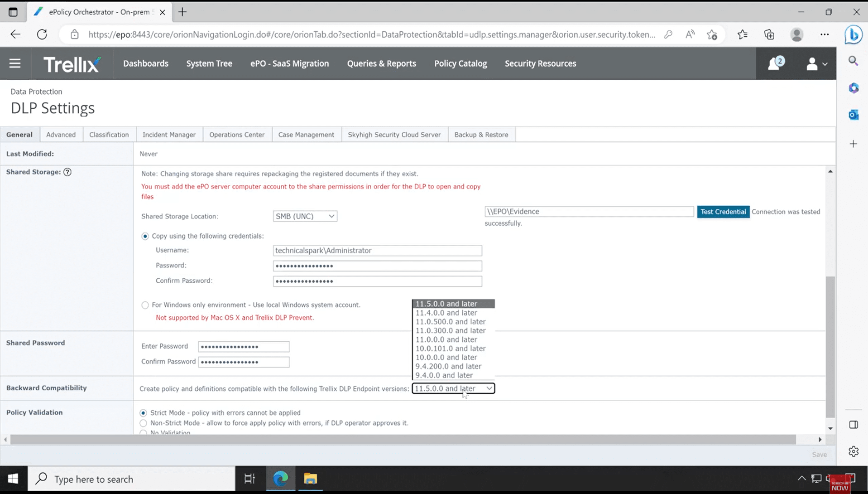Select For Windows only environment option
868x494 pixels.
145,305
